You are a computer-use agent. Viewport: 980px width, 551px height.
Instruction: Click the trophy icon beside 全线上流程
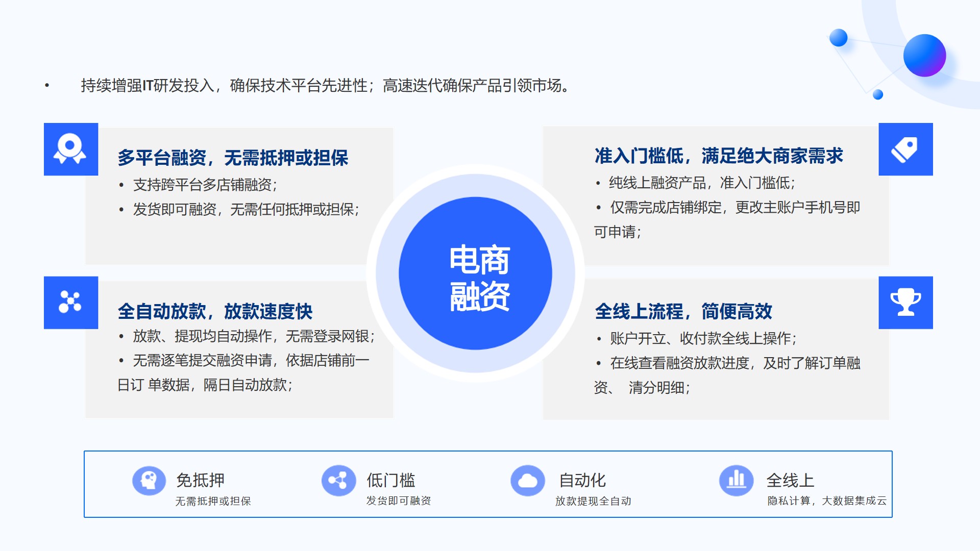pos(905,302)
